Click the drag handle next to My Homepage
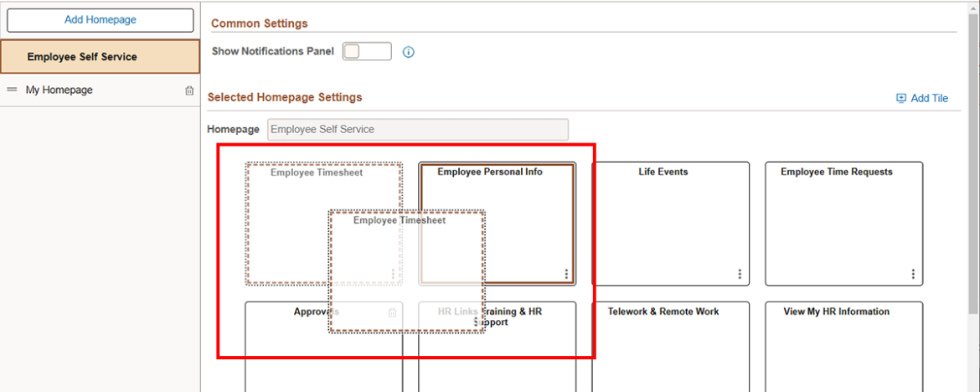 (12, 90)
